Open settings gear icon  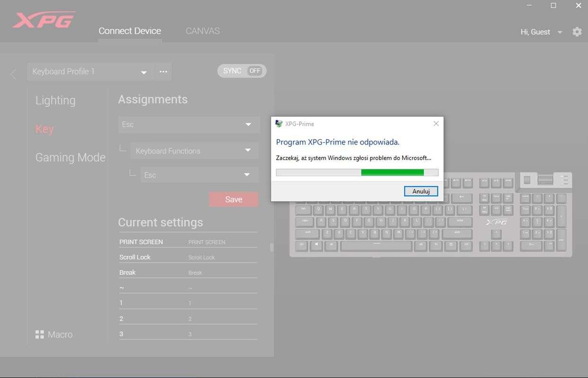pyautogui.click(x=577, y=32)
